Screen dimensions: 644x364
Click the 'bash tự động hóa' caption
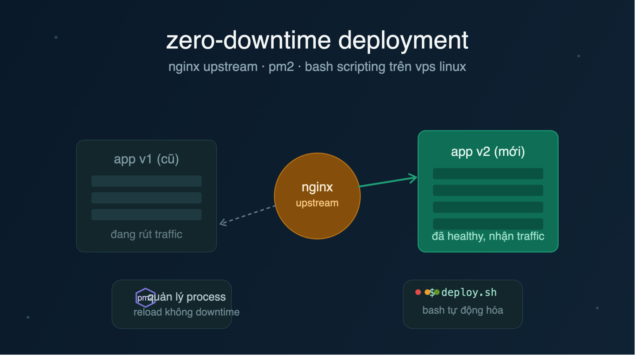[463, 310]
